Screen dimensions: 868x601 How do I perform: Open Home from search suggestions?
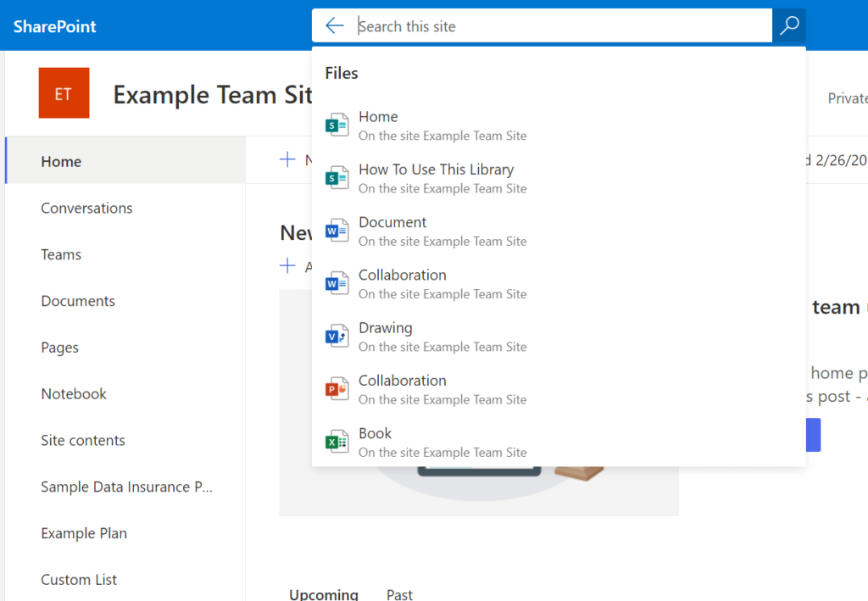559,125
